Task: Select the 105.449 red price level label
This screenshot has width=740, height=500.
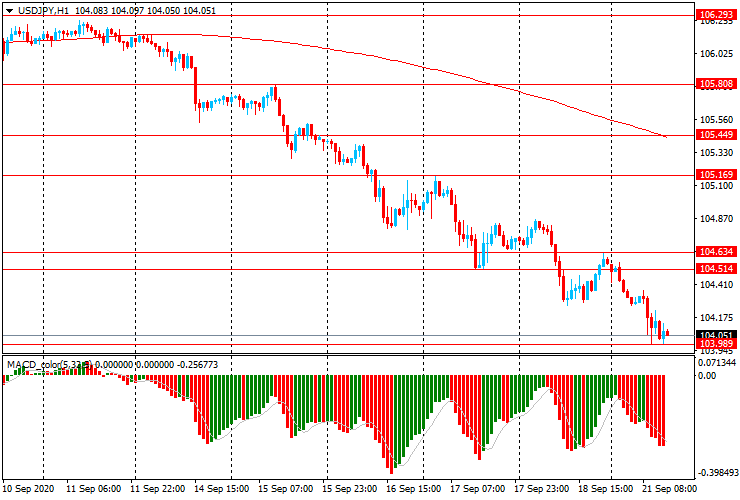Action: tap(716, 135)
